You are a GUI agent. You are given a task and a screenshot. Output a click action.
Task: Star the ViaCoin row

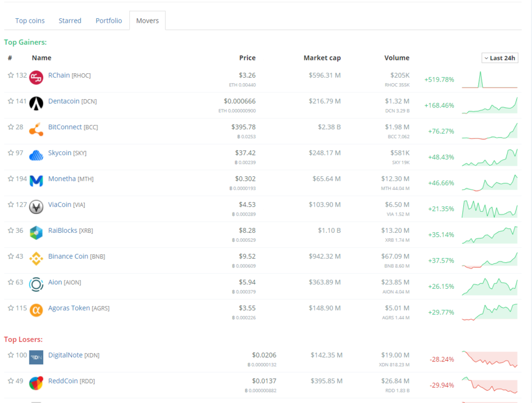pos(11,205)
